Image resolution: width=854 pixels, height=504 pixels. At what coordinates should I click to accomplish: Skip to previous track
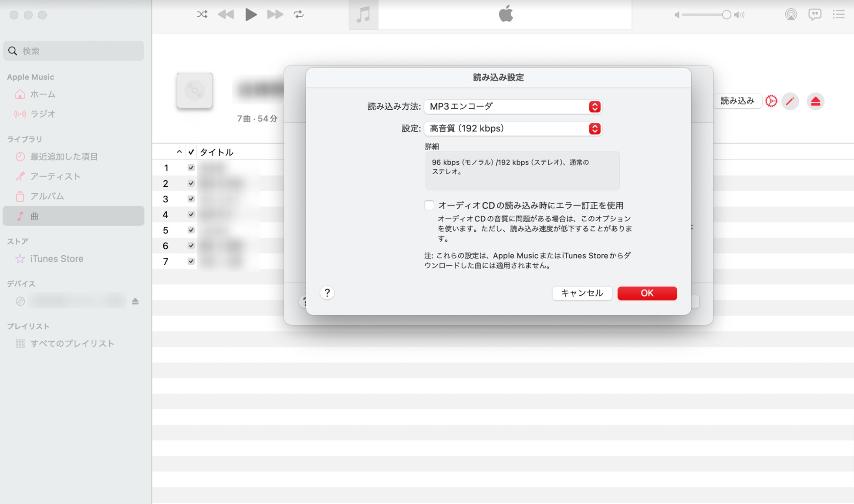tap(226, 15)
